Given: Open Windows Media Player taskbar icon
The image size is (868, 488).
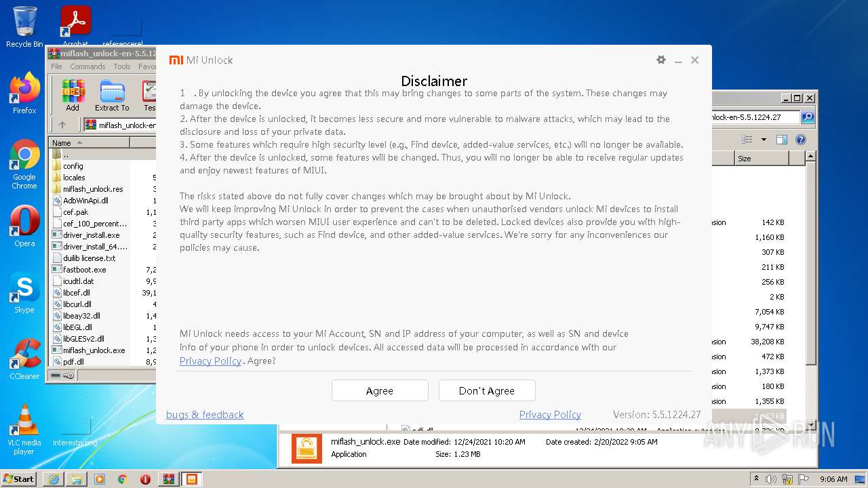Looking at the screenshot, I should (100, 479).
